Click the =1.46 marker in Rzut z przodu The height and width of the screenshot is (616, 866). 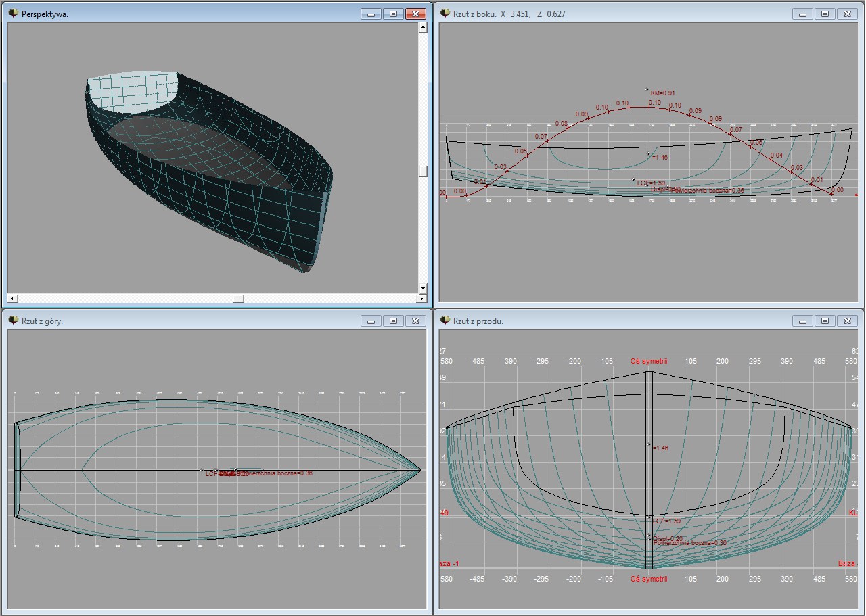click(660, 448)
